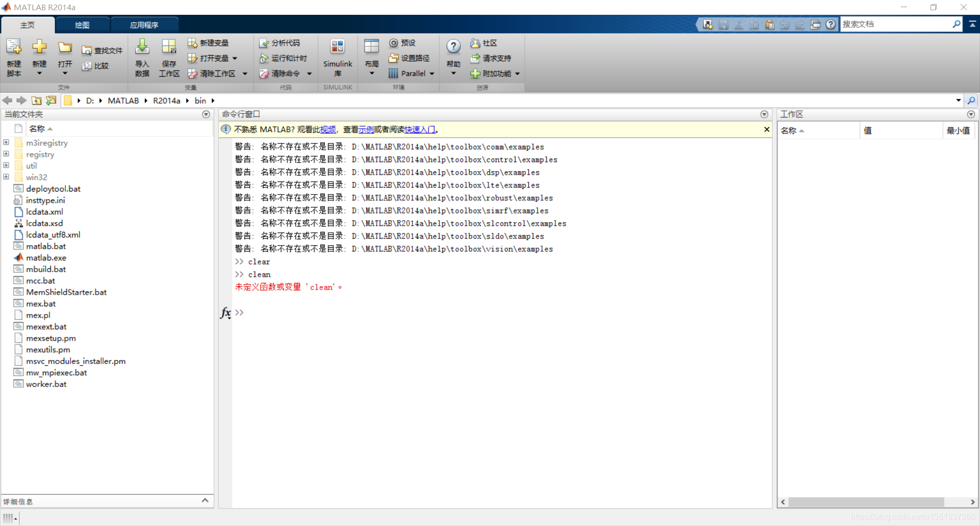Open the Simulink 库 library
The width and height of the screenshot is (980, 526).
[x=337, y=57]
